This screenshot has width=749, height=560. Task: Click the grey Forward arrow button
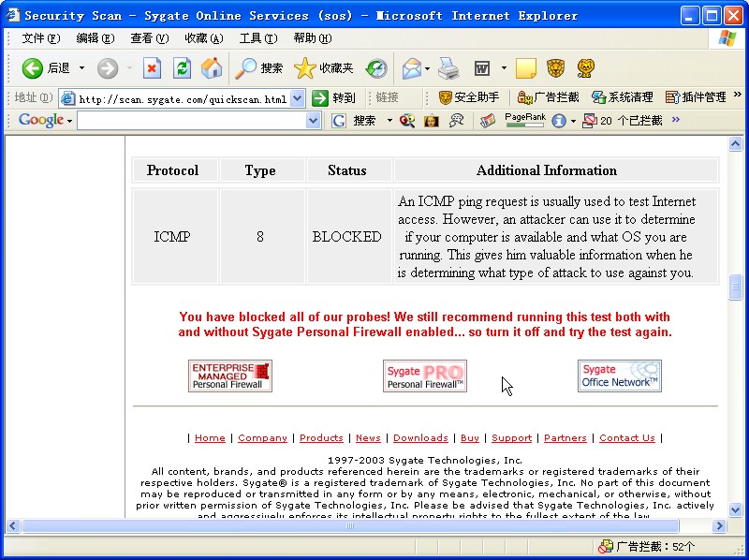tap(108, 68)
